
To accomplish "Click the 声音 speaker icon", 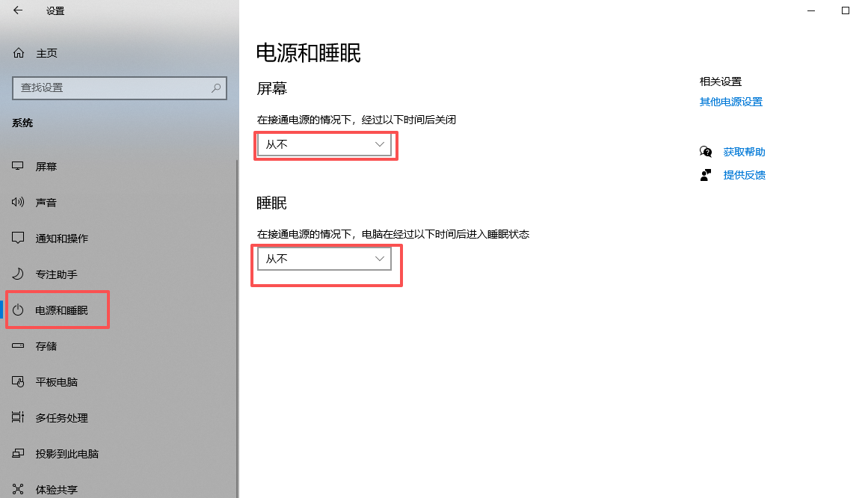I will [19, 203].
